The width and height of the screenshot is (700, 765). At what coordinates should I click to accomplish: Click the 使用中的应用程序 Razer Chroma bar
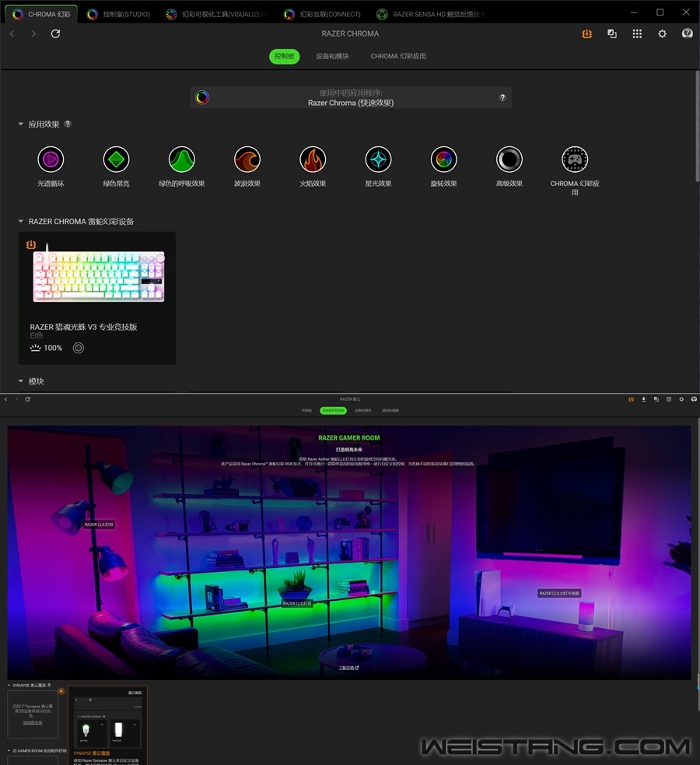pyautogui.click(x=351, y=97)
